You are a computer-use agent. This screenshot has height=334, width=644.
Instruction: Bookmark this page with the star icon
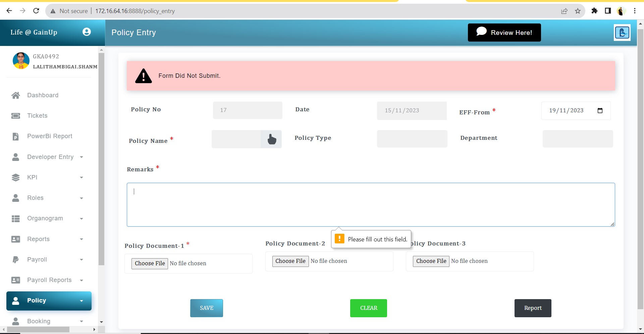(578, 11)
